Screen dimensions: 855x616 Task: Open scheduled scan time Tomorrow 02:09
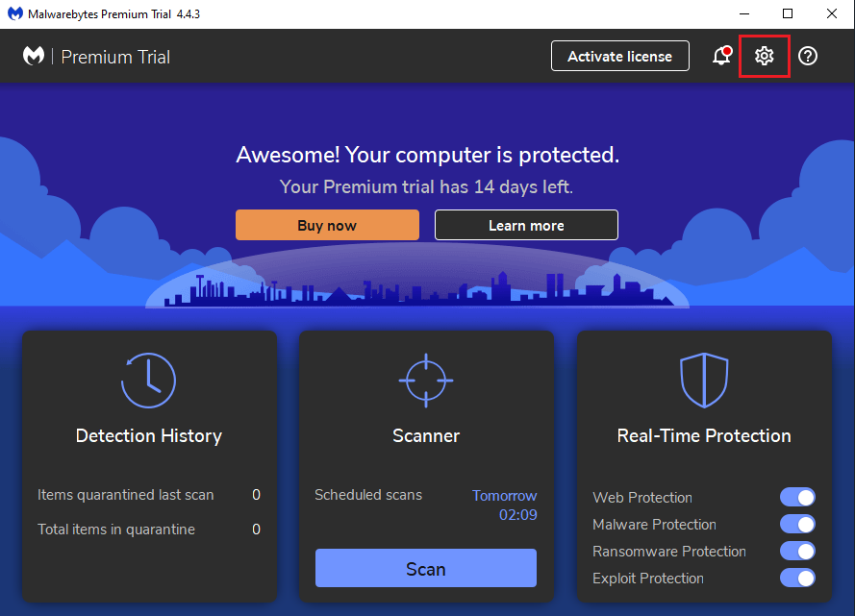point(504,505)
